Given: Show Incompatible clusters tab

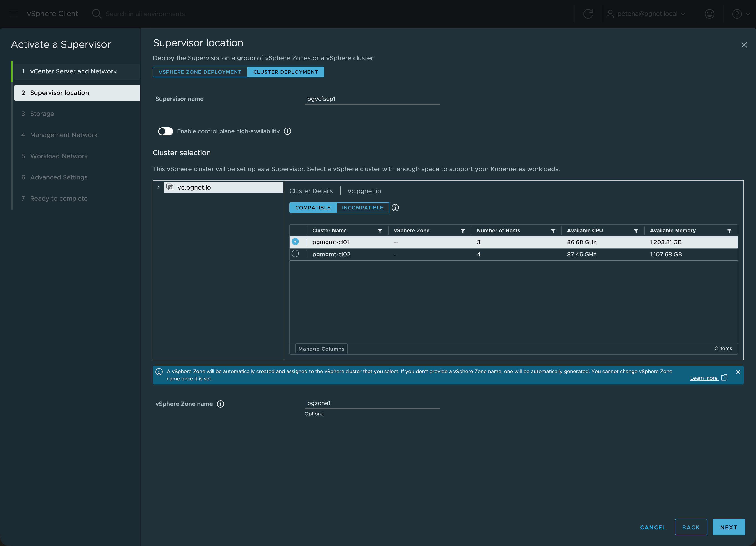Looking at the screenshot, I should (363, 208).
